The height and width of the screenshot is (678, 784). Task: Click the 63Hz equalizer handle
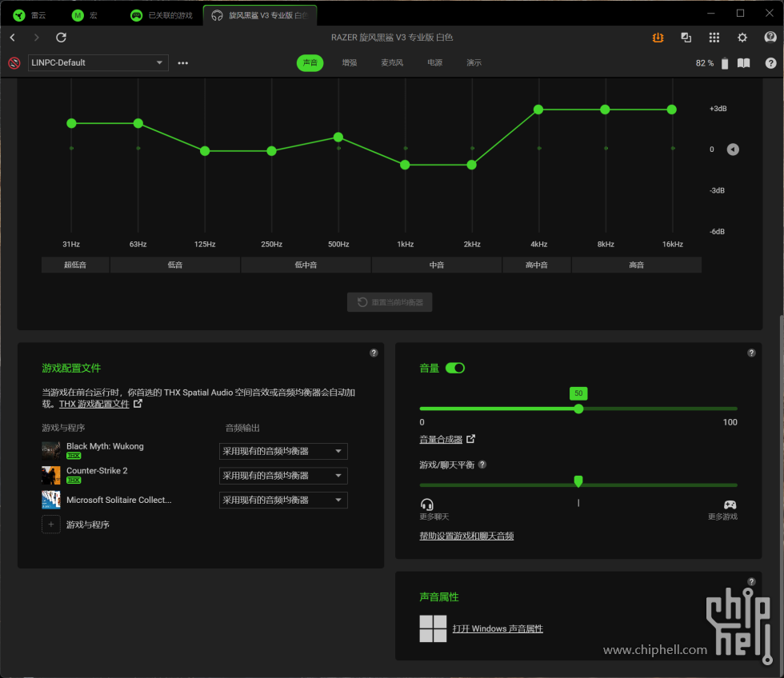(x=138, y=123)
